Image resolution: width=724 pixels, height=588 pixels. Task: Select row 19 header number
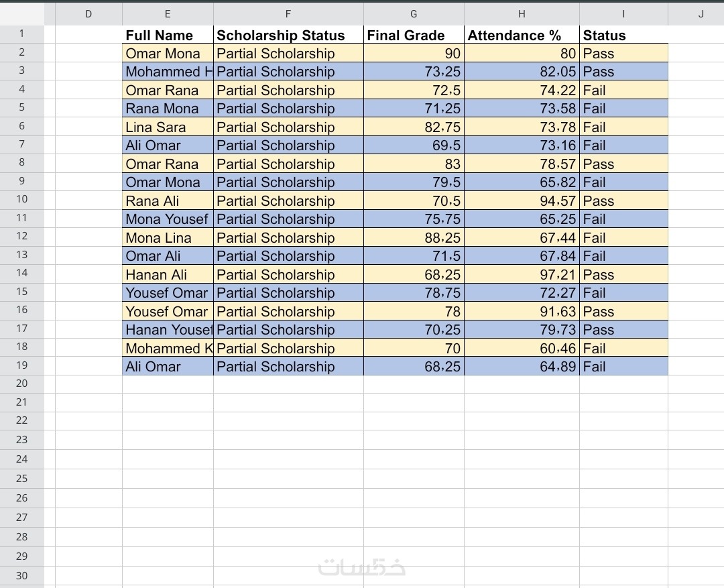pos(21,365)
